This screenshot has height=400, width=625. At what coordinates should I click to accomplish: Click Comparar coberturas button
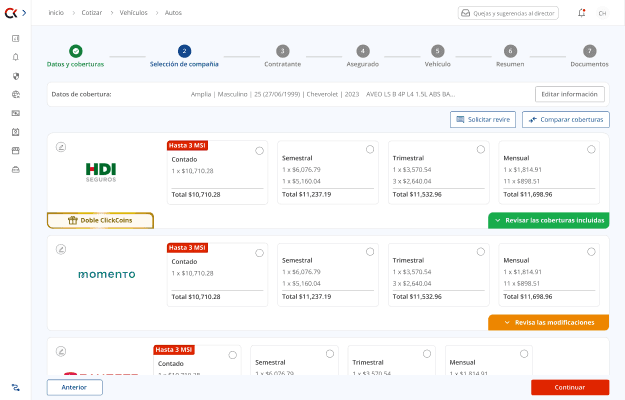tap(566, 120)
